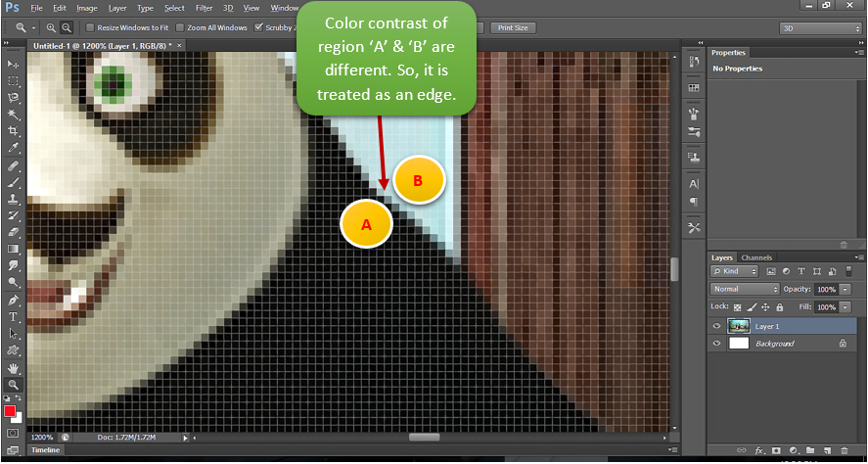Swap foreground and background colors
This screenshot has width=868, height=464.
tap(19, 398)
